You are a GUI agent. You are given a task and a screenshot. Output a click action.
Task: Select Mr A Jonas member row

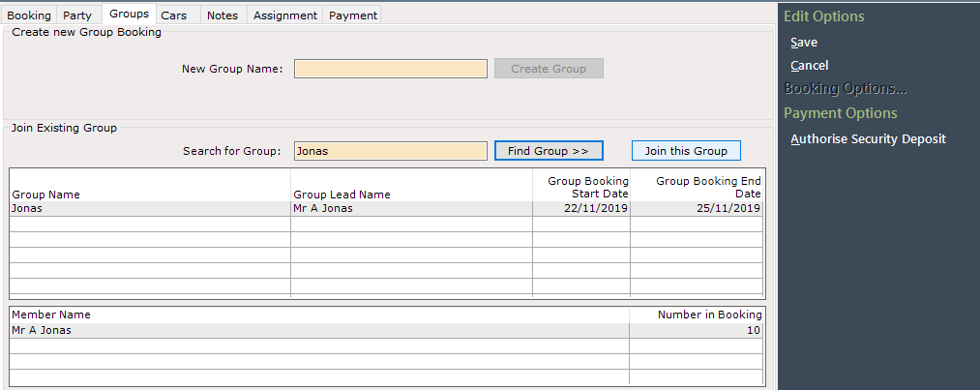[386, 331]
